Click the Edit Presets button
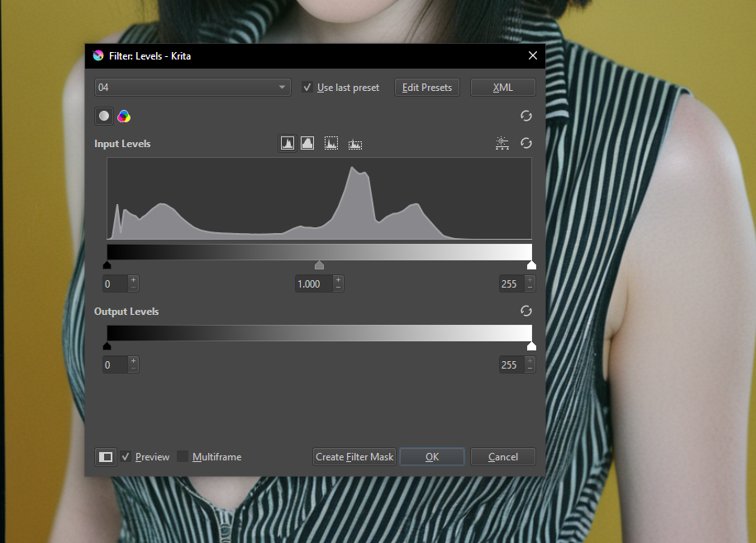 click(427, 88)
